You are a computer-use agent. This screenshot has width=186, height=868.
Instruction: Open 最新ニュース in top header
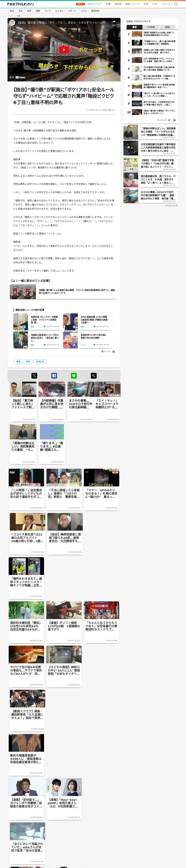click(x=133, y=4)
